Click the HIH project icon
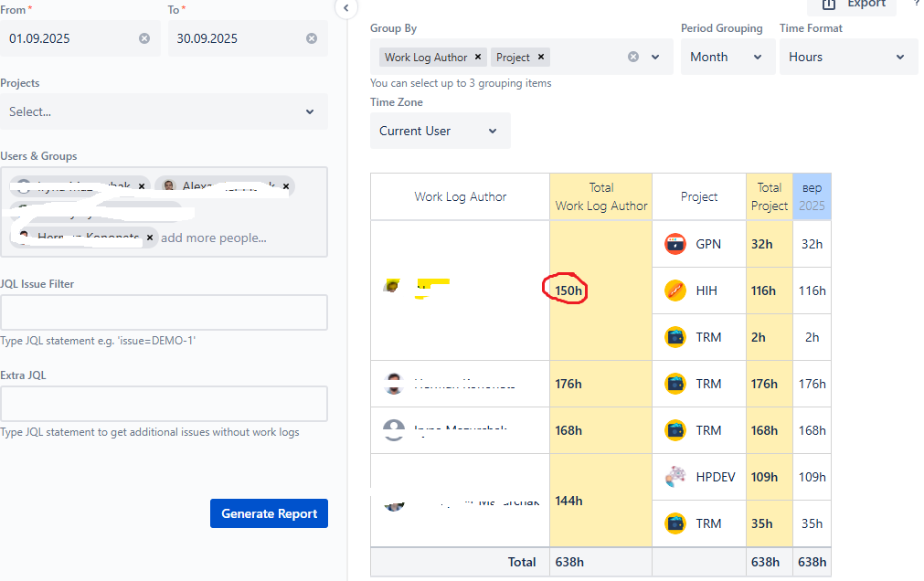This screenshot has width=924, height=581. pyautogui.click(x=675, y=290)
